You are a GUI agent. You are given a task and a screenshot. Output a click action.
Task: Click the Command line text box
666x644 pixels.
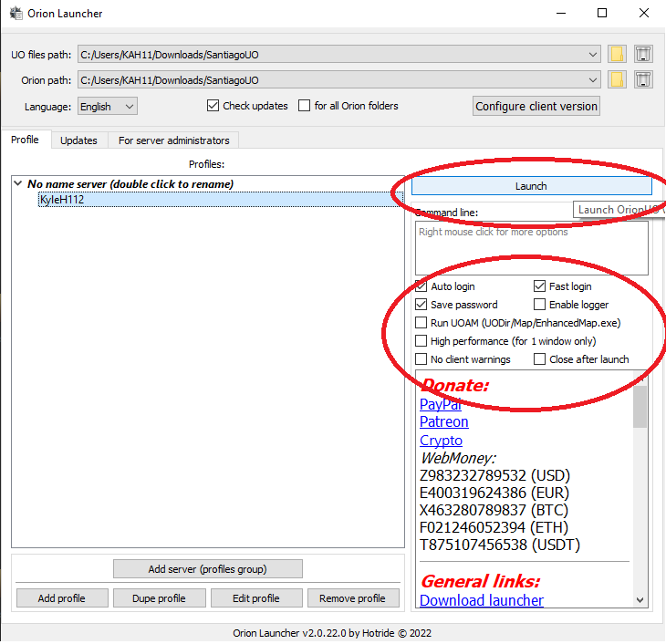[x=531, y=247]
